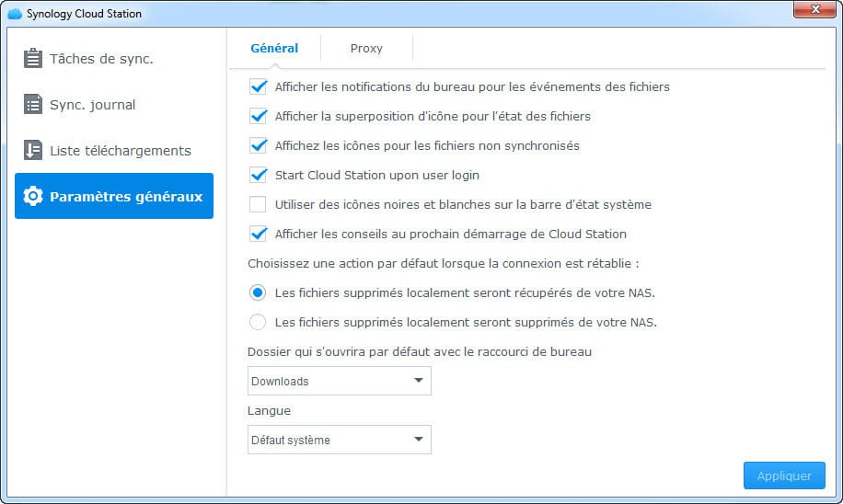Click the Tâches de sync. clipboard icon
This screenshot has width=843, height=504.
point(33,58)
